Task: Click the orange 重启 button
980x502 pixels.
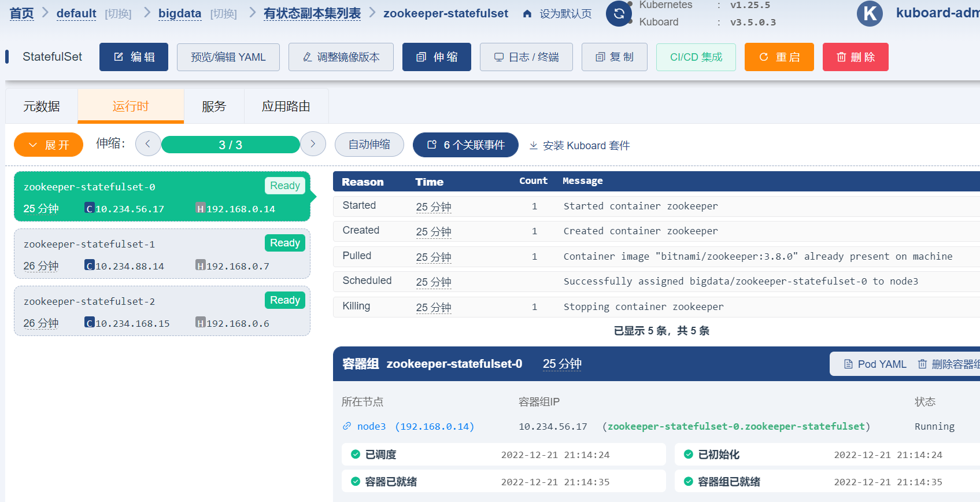Action: [x=779, y=57]
